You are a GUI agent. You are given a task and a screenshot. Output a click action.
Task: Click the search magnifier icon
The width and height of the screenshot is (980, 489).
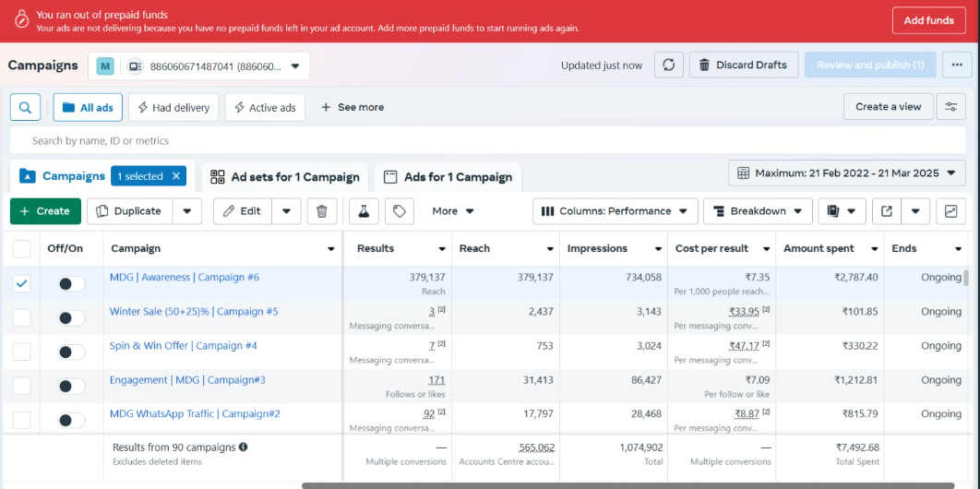(25, 107)
